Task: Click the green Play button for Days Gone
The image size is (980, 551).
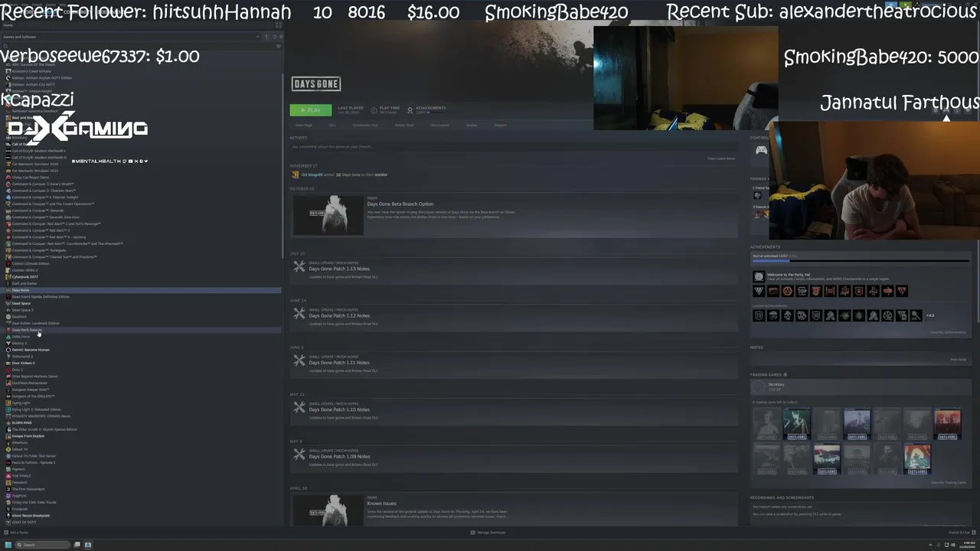Action: tap(310, 110)
